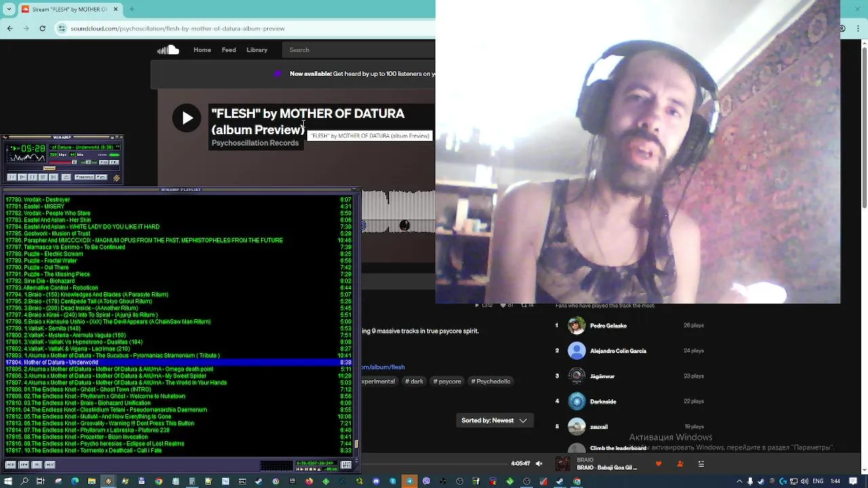
Task: Open Winamp main menu icon in title bar
Action: 5,137
